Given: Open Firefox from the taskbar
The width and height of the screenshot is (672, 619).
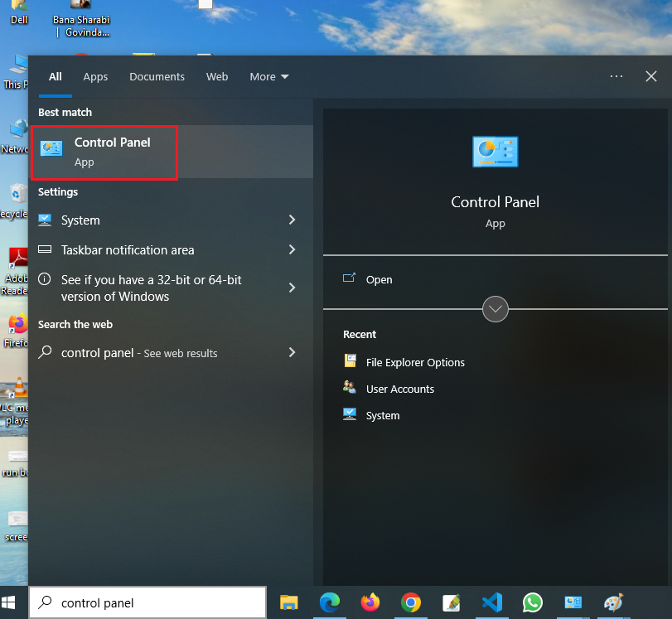Looking at the screenshot, I should click(370, 602).
